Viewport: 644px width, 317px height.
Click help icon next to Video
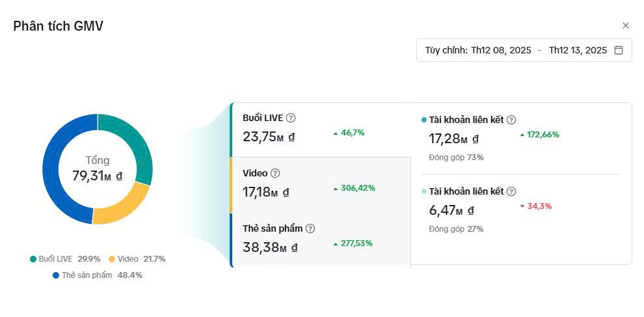tap(275, 173)
